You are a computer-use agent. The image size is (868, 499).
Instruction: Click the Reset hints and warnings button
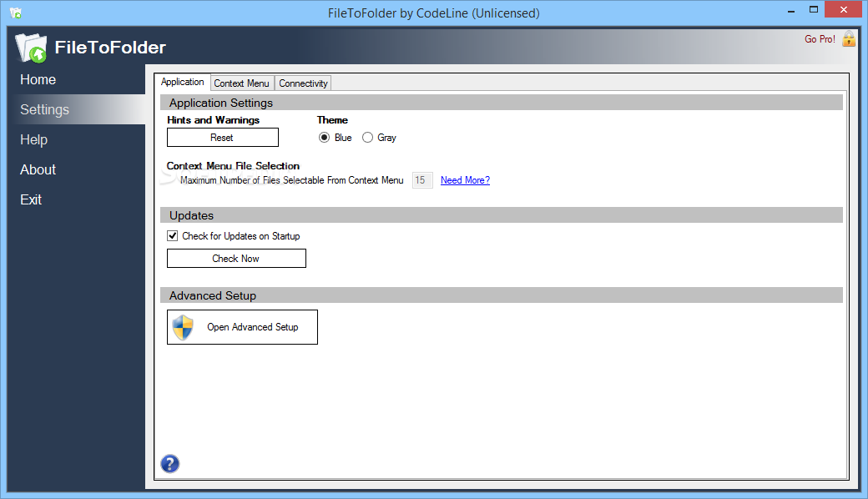pyautogui.click(x=223, y=137)
